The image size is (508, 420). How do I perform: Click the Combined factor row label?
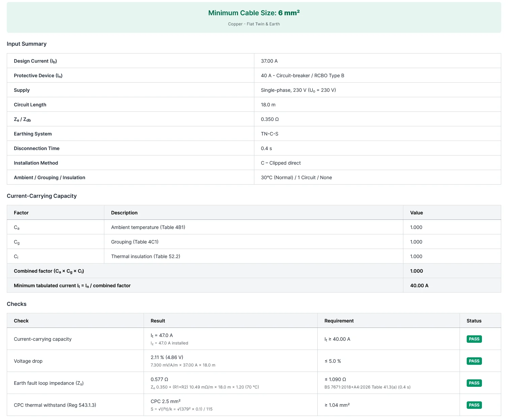pos(49,271)
